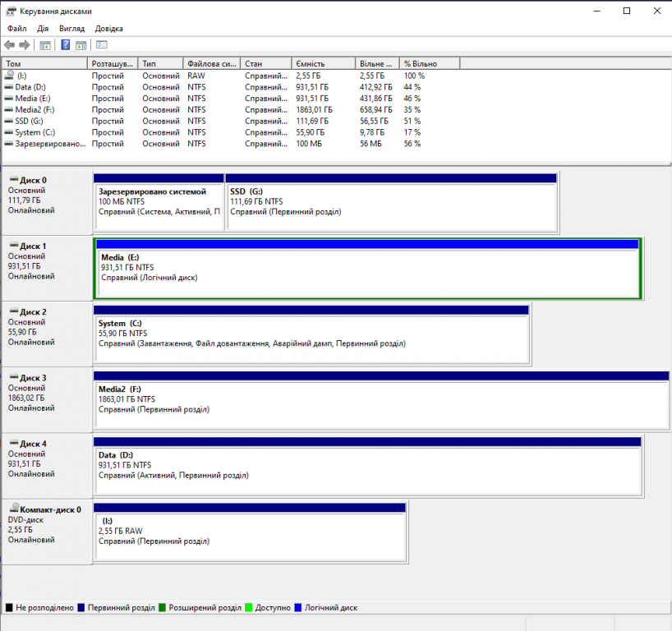Sort volumes by the Том column header
Viewport: 672px width, 631px height.
point(44,63)
